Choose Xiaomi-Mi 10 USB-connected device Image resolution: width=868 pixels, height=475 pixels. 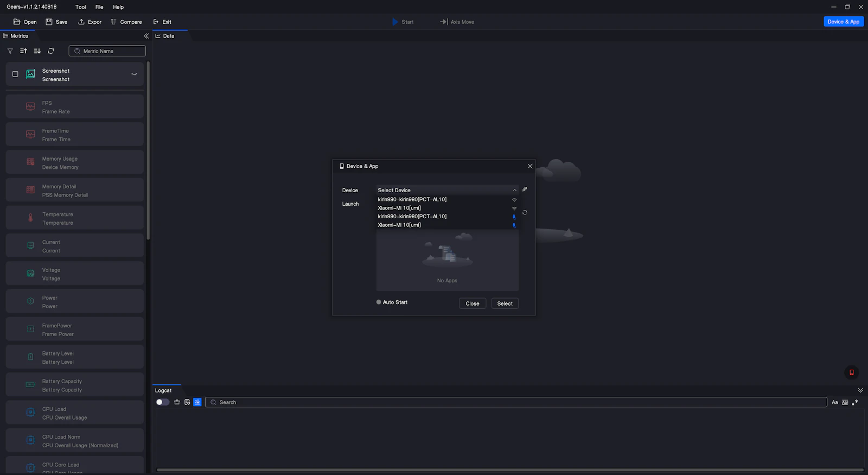447,225
